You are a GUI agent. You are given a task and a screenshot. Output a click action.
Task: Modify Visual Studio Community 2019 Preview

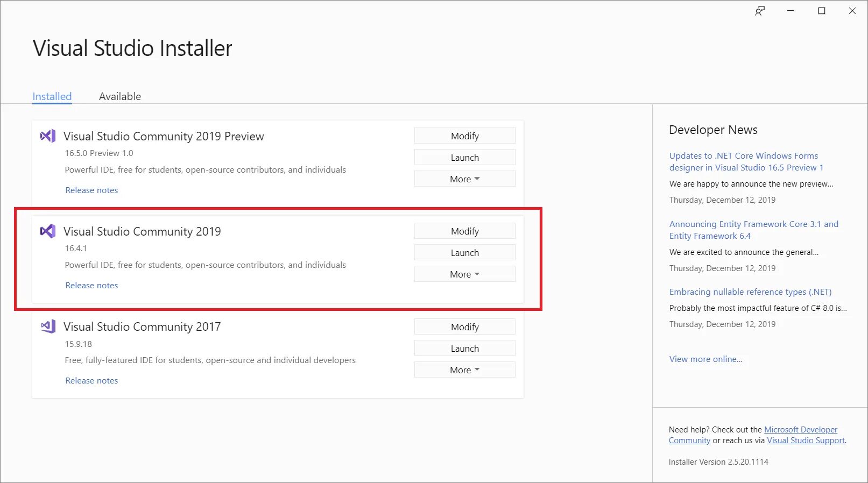(465, 136)
